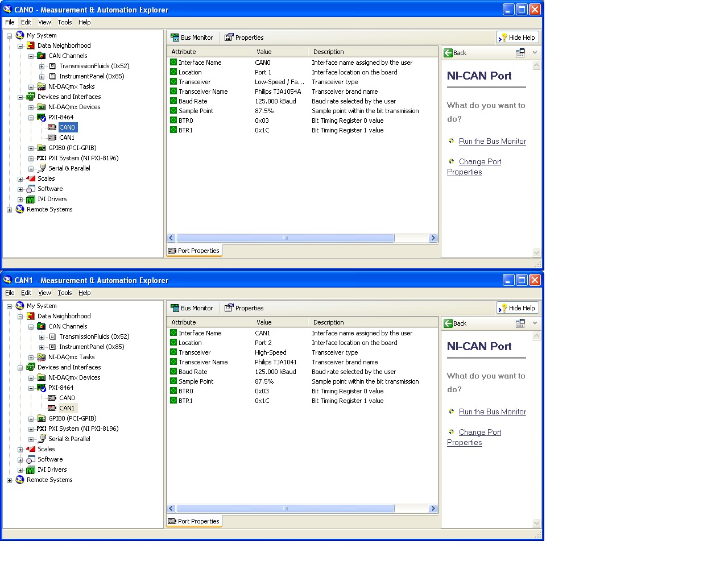Click Description column header in CAN1 window

[x=373, y=322]
